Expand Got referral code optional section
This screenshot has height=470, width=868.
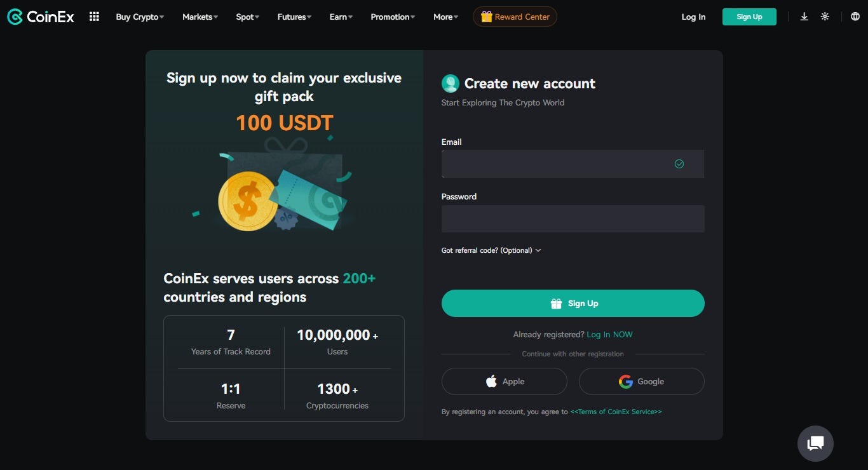491,250
